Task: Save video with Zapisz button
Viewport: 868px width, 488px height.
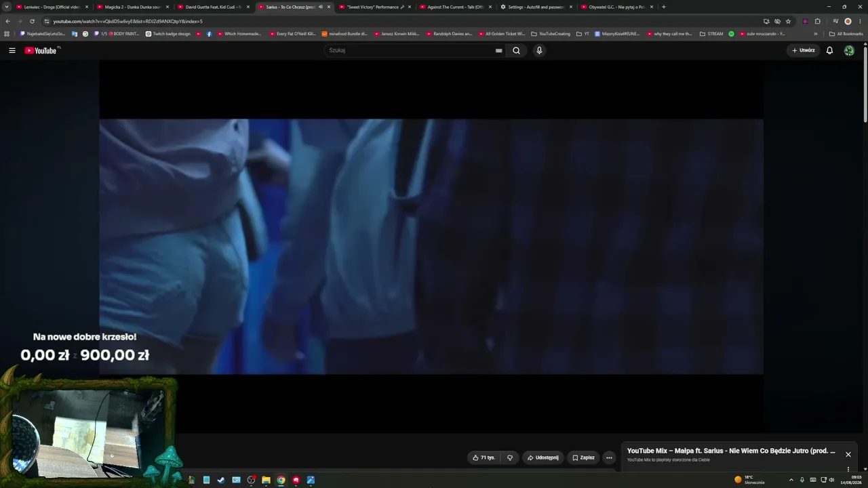Action: pyautogui.click(x=583, y=457)
